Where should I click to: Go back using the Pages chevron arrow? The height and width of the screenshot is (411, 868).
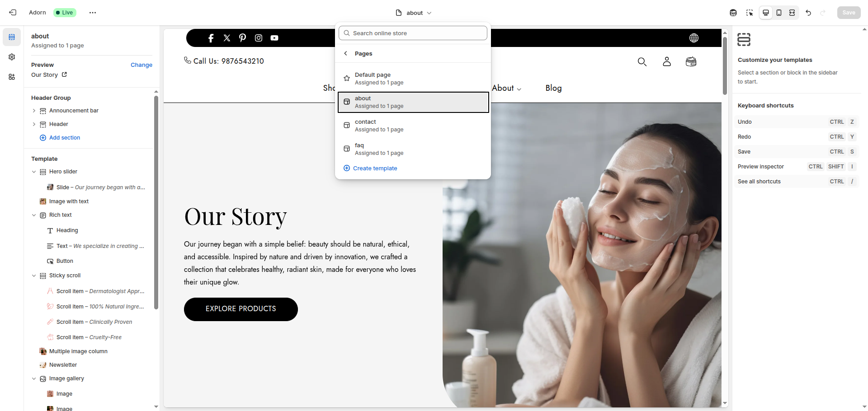[x=346, y=53]
